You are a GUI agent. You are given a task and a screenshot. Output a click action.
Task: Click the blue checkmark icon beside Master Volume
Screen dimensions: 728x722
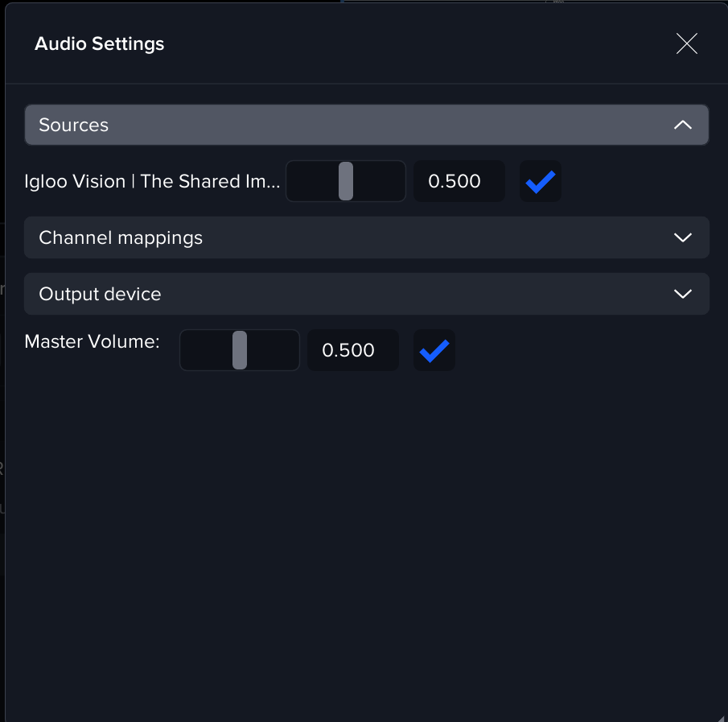point(434,350)
